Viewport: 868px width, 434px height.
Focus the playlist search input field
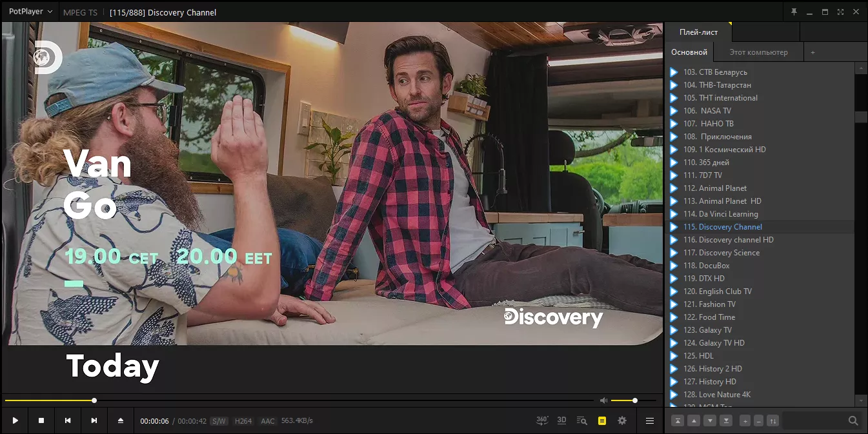pos(816,420)
